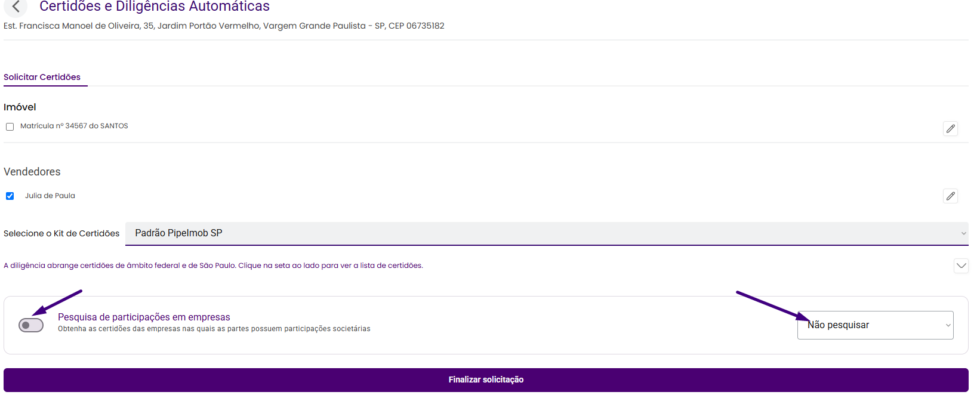980x398 pixels.
Task: Click the Imóvel section heading
Action: [x=20, y=107]
